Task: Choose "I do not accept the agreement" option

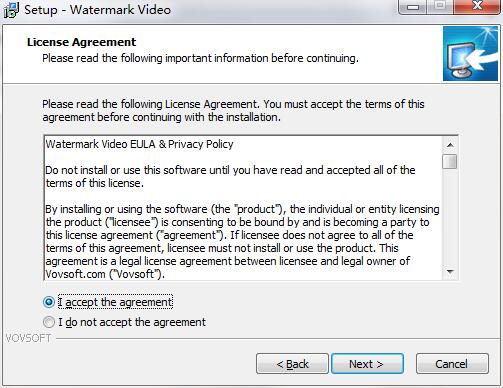Action: tap(49, 322)
